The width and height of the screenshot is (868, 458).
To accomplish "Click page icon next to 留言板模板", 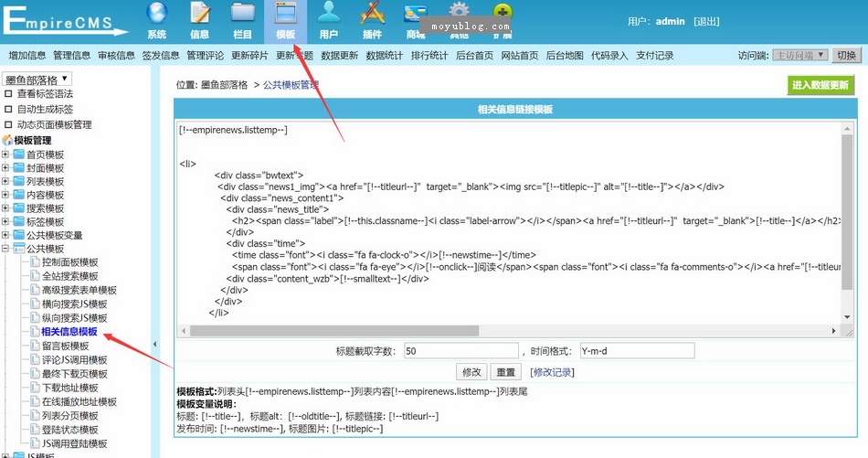I will click(35, 346).
